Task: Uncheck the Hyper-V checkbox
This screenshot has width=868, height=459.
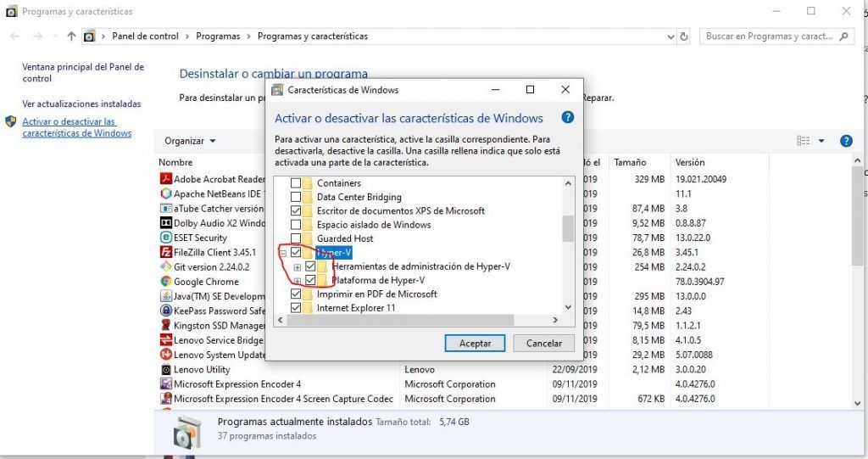Action: 296,252
